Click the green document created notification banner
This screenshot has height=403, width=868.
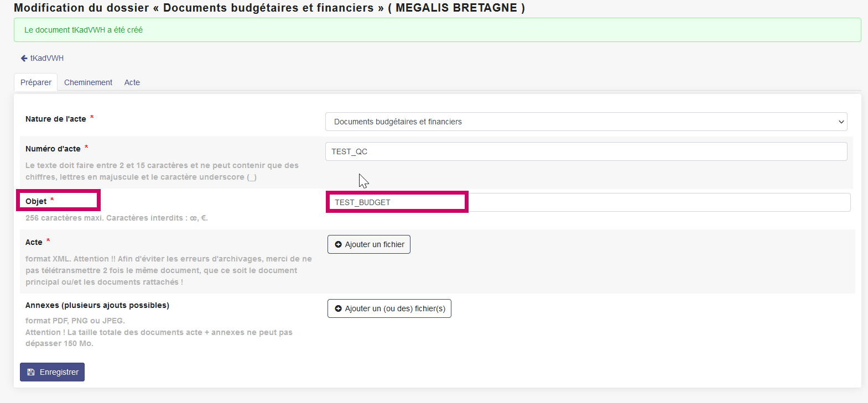(437, 30)
